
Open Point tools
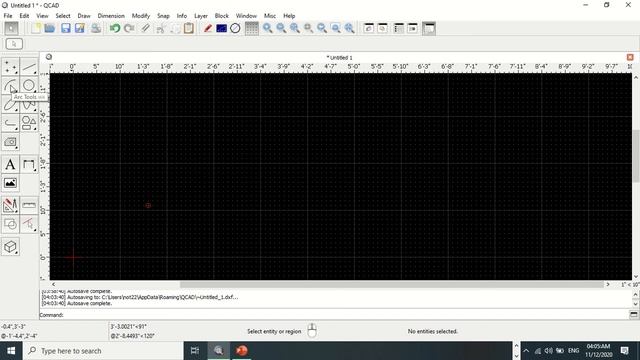click(x=10, y=66)
